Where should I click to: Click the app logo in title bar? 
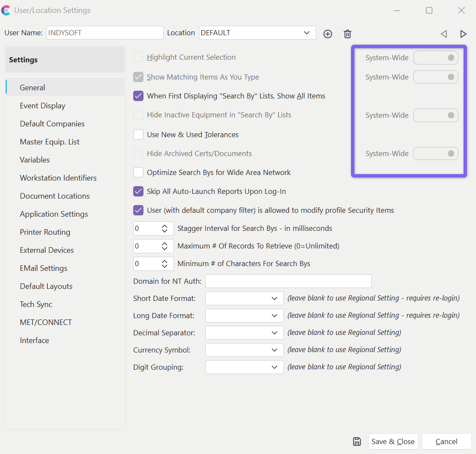click(6, 10)
